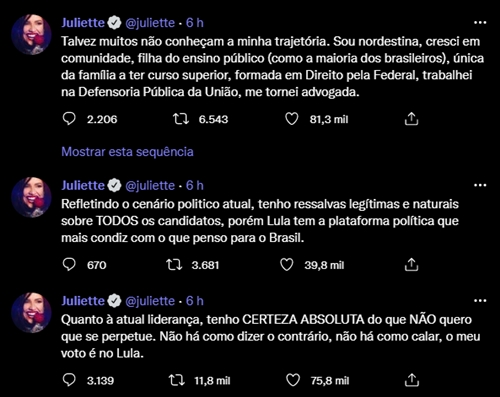
Task: Open more options on second Juliette tweet
Action: (480, 185)
